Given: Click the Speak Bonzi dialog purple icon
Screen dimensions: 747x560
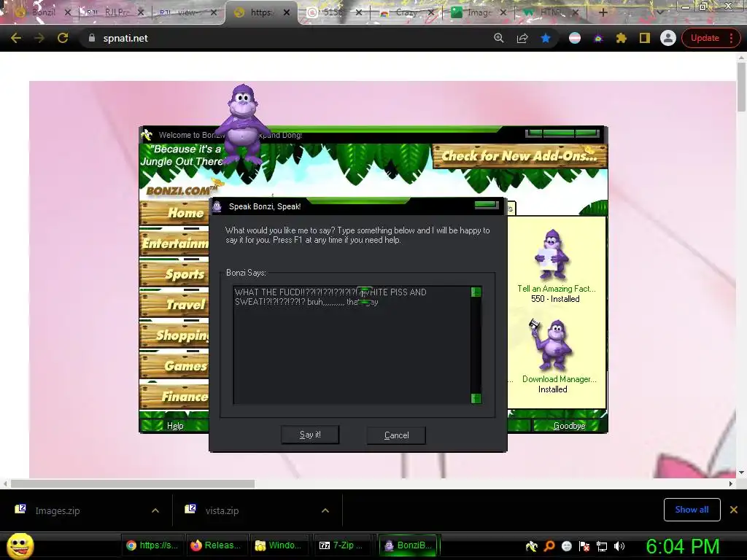Looking at the screenshot, I should (217, 206).
